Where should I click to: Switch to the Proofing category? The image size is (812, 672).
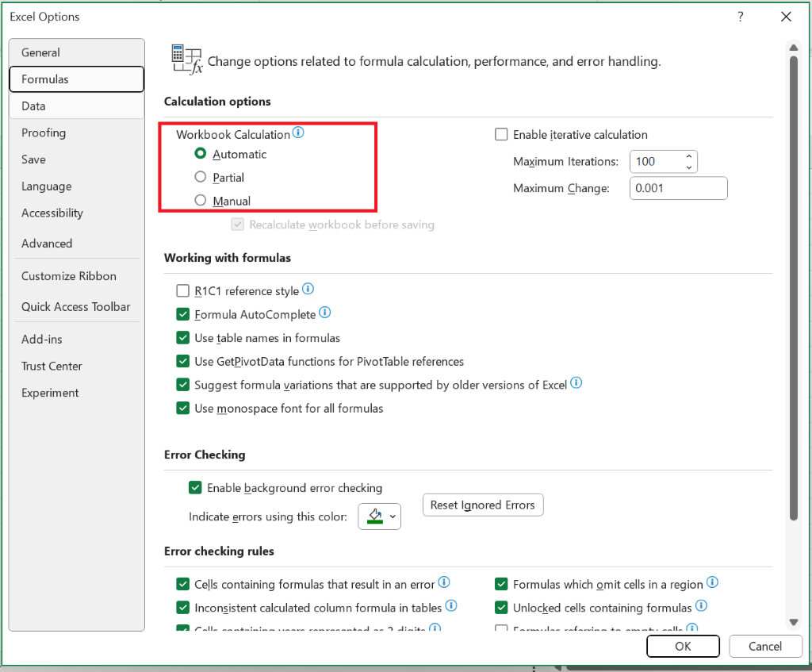77,132
